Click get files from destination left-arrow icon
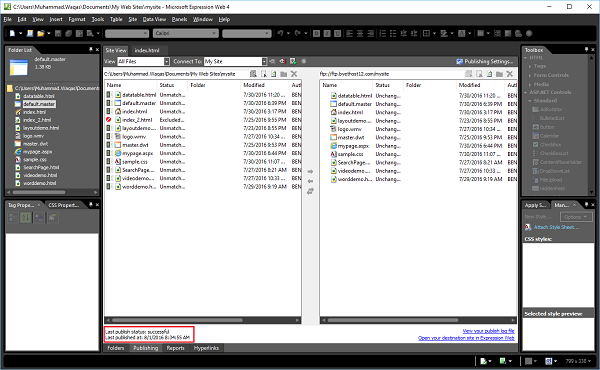 click(x=310, y=181)
